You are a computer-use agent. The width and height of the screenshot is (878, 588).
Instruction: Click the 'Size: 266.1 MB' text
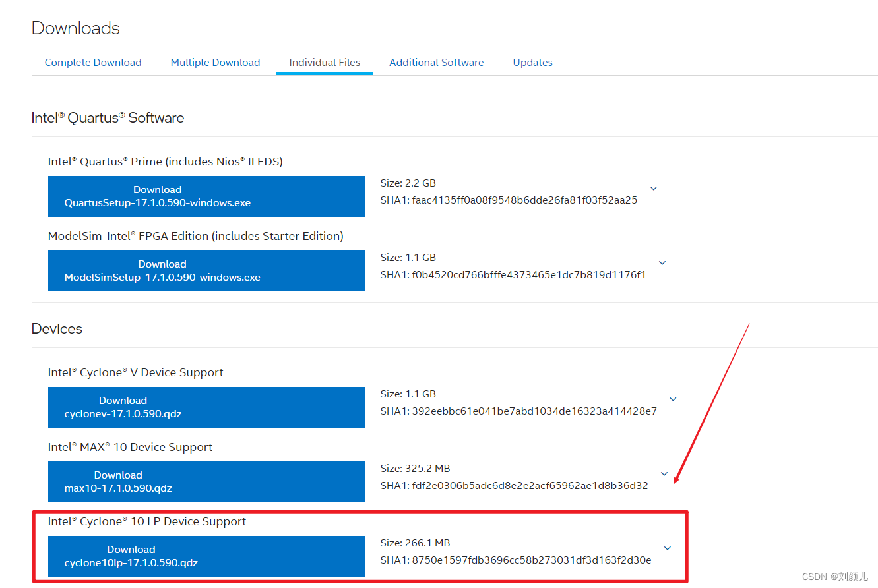point(415,543)
